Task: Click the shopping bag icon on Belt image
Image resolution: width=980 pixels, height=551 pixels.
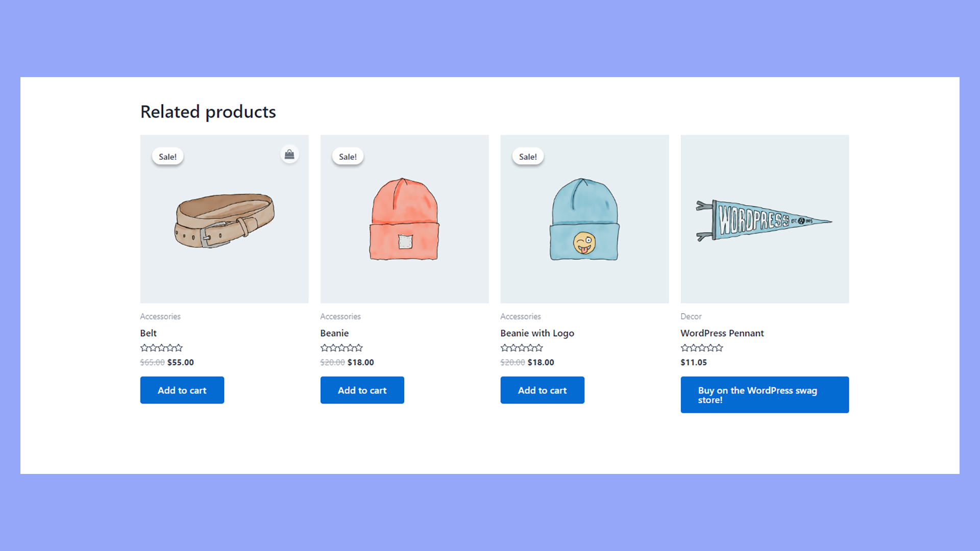Action: (x=289, y=154)
